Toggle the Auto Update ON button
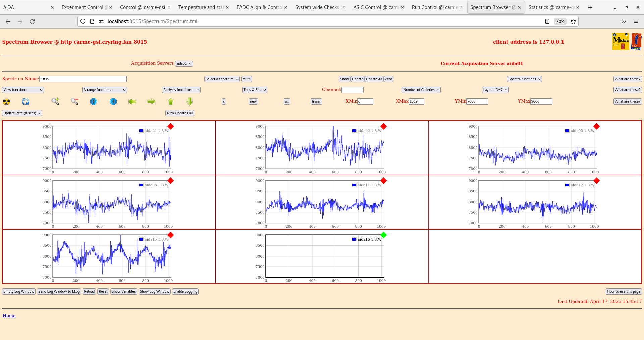Screen dimensions: 644x340 click(x=179, y=113)
